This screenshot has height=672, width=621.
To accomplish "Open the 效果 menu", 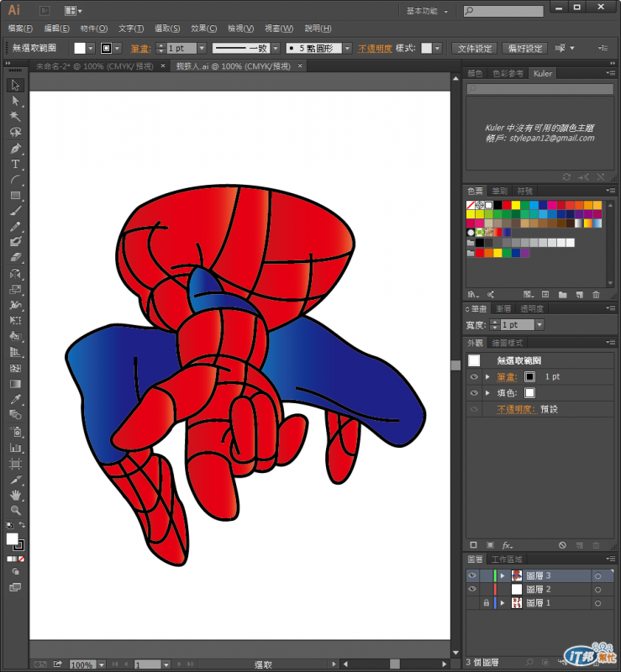I will pos(204,29).
